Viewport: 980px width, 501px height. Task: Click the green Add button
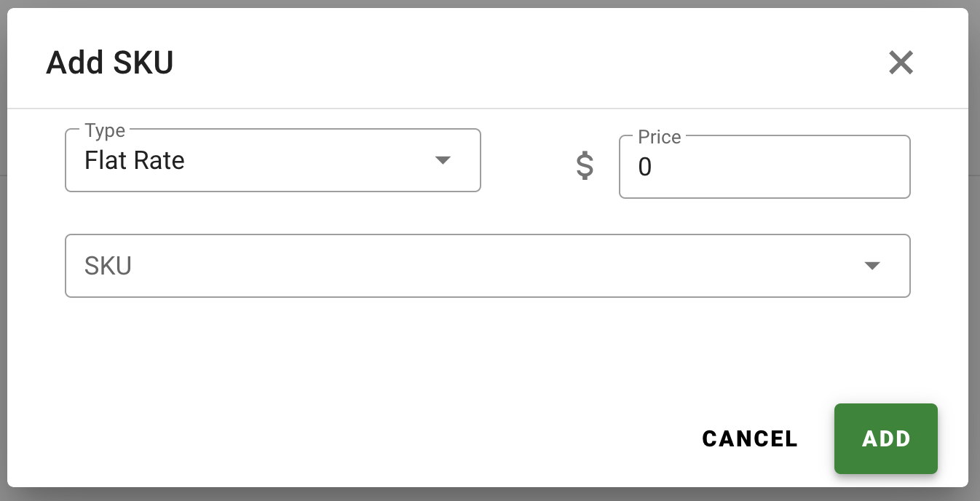point(886,438)
